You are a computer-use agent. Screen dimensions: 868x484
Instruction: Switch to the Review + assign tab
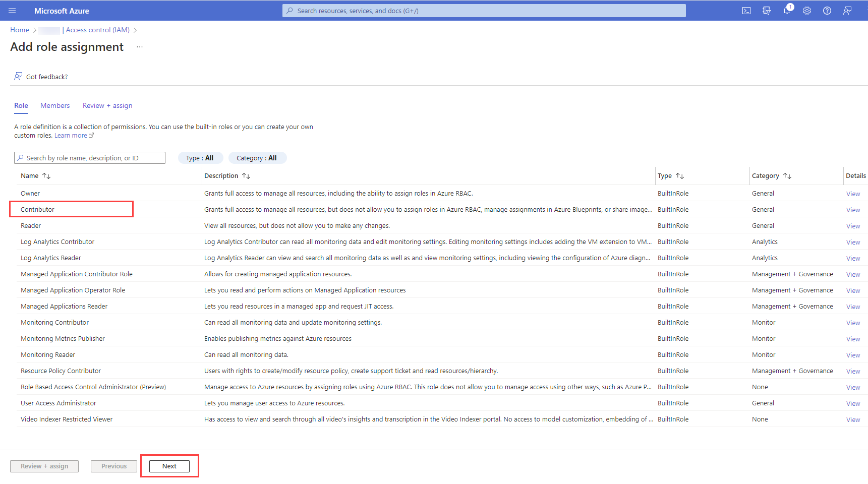point(107,105)
